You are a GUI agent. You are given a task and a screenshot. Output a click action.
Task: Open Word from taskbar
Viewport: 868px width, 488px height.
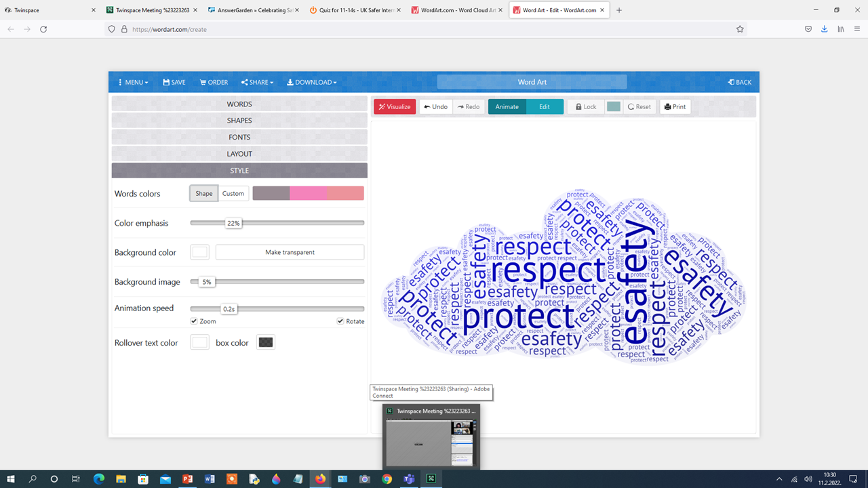point(210,479)
